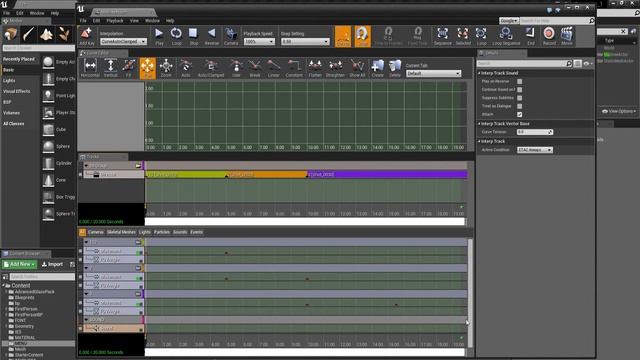Toggle the Treat as Dialogue checkbox

[x=520, y=106]
